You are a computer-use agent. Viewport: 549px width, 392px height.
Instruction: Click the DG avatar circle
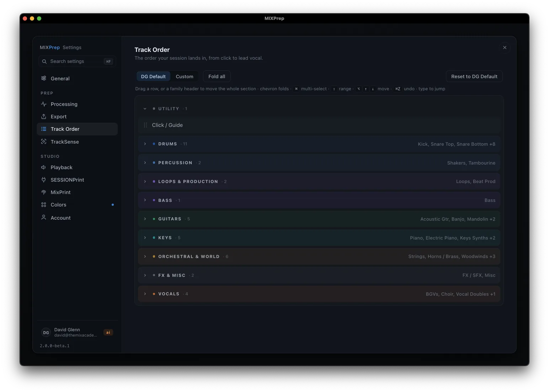coord(46,333)
